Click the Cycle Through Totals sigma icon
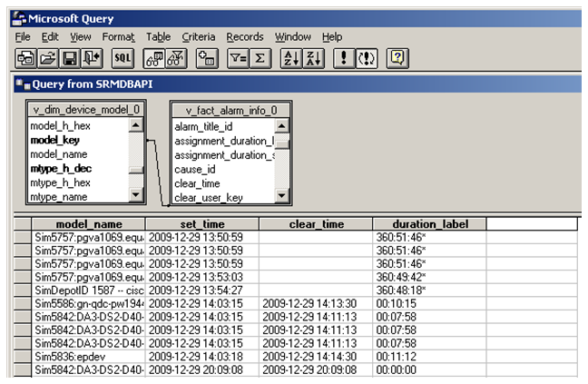 (x=260, y=58)
